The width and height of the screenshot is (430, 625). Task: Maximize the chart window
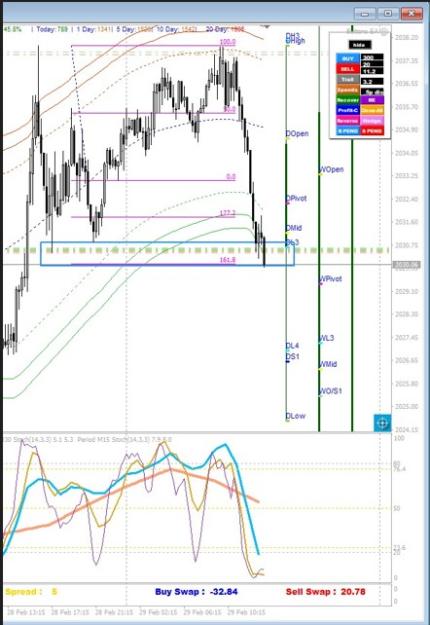click(x=388, y=14)
